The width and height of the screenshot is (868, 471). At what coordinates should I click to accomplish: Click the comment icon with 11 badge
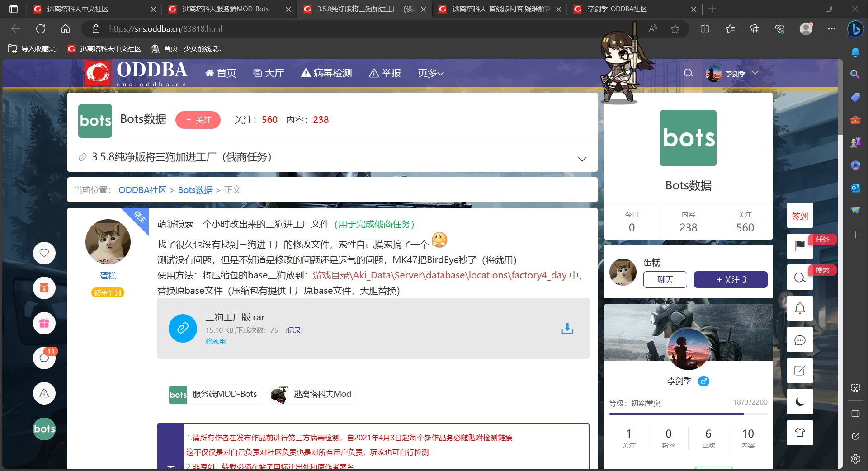pos(44,358)
